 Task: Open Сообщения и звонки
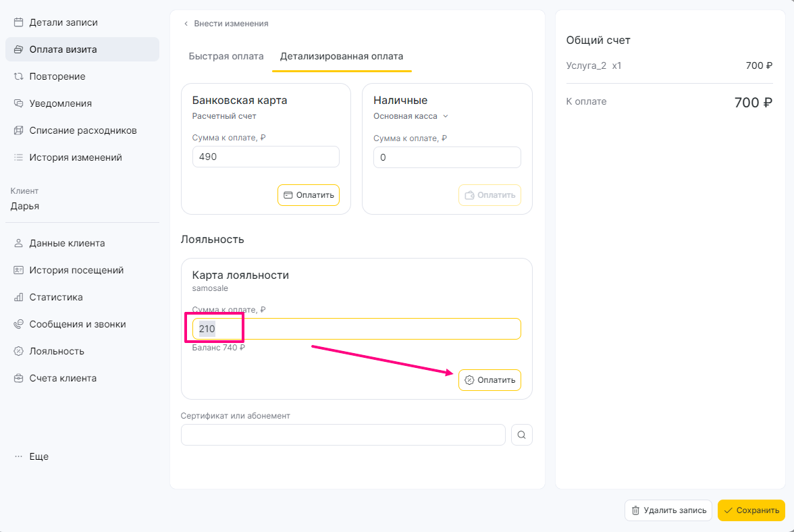[82, 324]
